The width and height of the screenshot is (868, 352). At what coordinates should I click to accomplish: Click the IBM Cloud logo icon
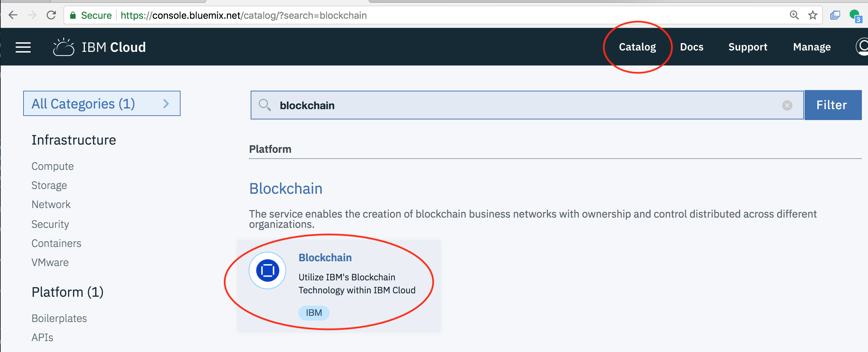(x=64, y=47)
